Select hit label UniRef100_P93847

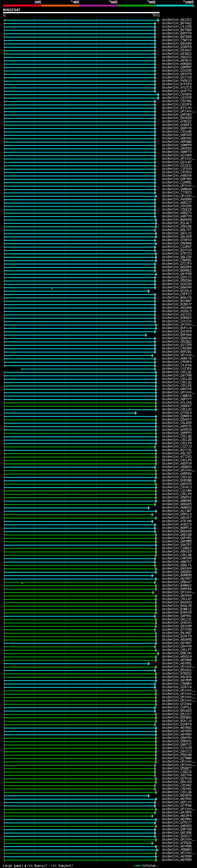[x=176, y=50]
